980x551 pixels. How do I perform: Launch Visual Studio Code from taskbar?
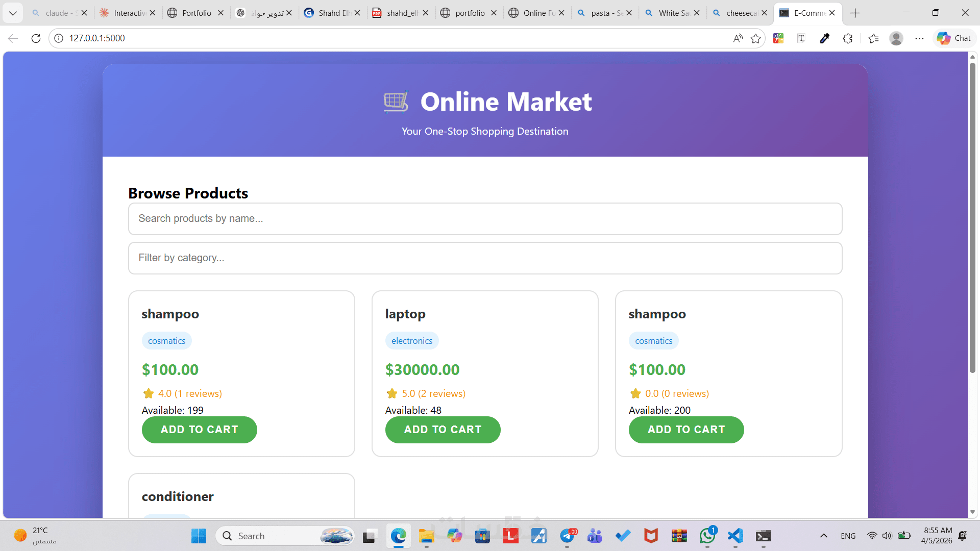coord(736,536)
